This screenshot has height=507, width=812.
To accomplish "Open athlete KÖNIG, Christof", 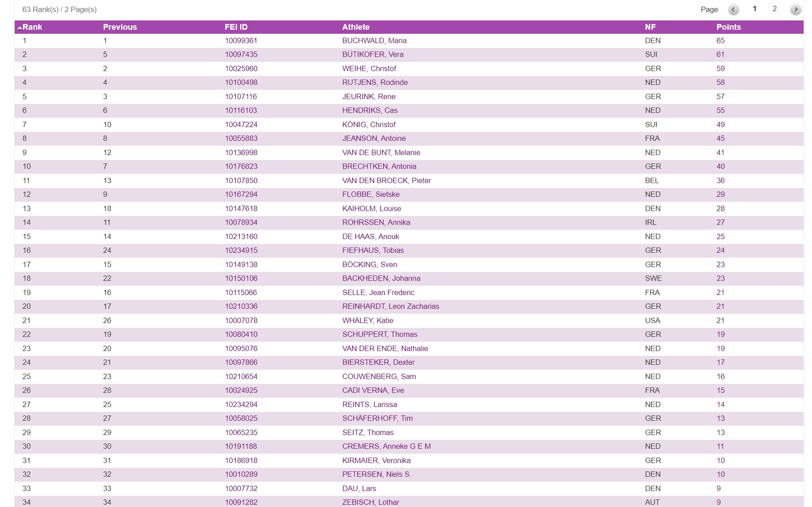I will point(369,124).
